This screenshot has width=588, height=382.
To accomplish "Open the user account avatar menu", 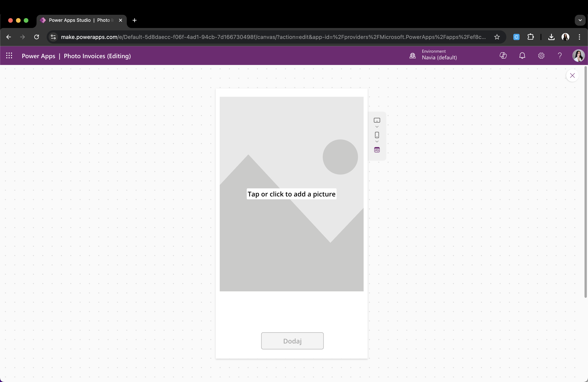I will [x=578, y=56].
